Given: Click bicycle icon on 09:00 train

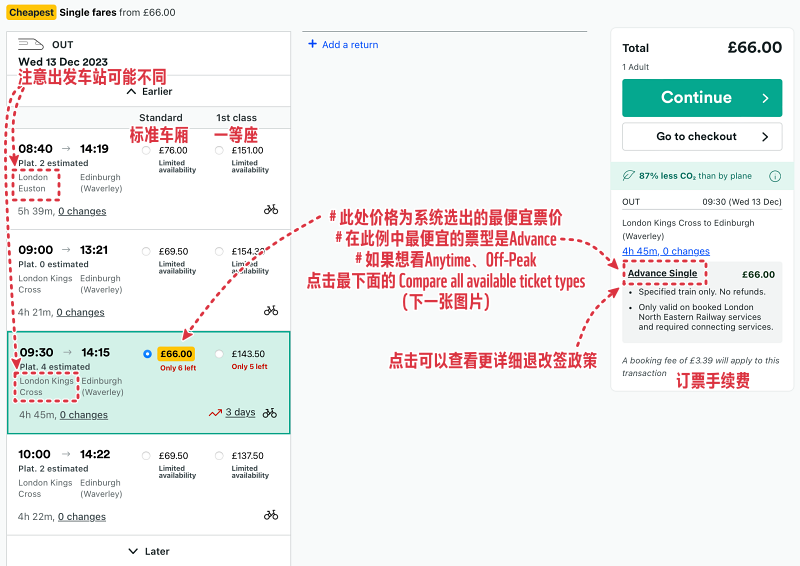Looking at the screenshot, I should pyautogui.click(x=271, y=311).
